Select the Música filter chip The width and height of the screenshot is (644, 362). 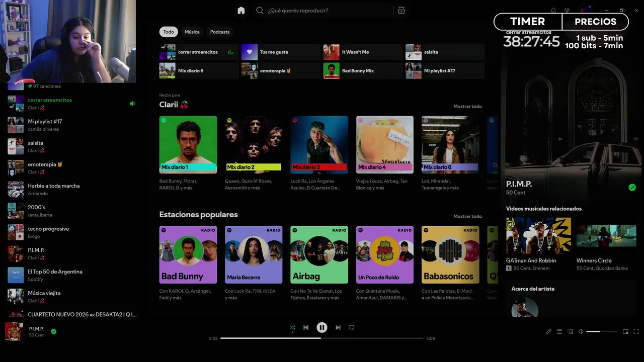coord(192,32)
